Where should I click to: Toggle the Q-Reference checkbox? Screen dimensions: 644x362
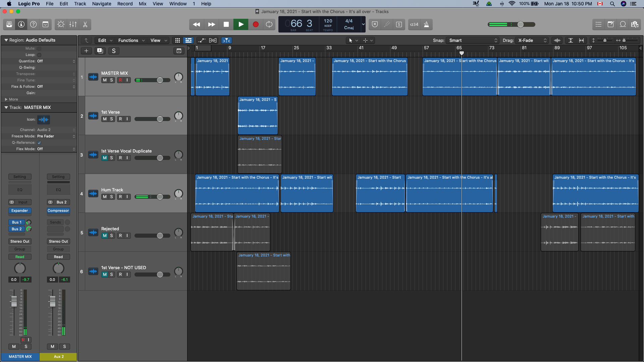coord(39,143)
